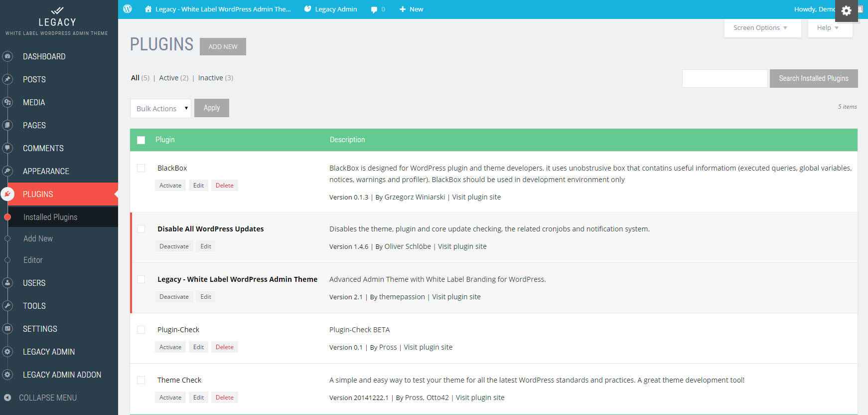The width and height of the screenshot is (868, 415).
Task: Open the Dashboard menu item
Action: 44,56
